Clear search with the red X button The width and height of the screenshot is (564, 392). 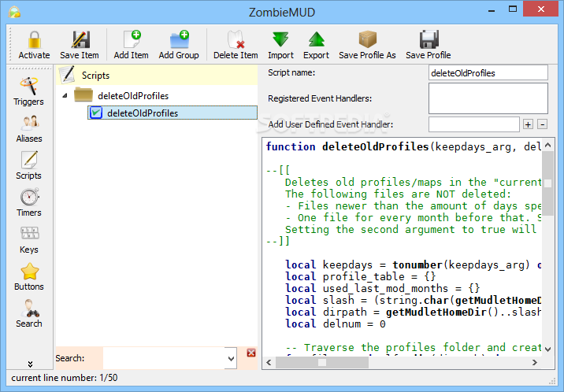(x=251, y=353)
